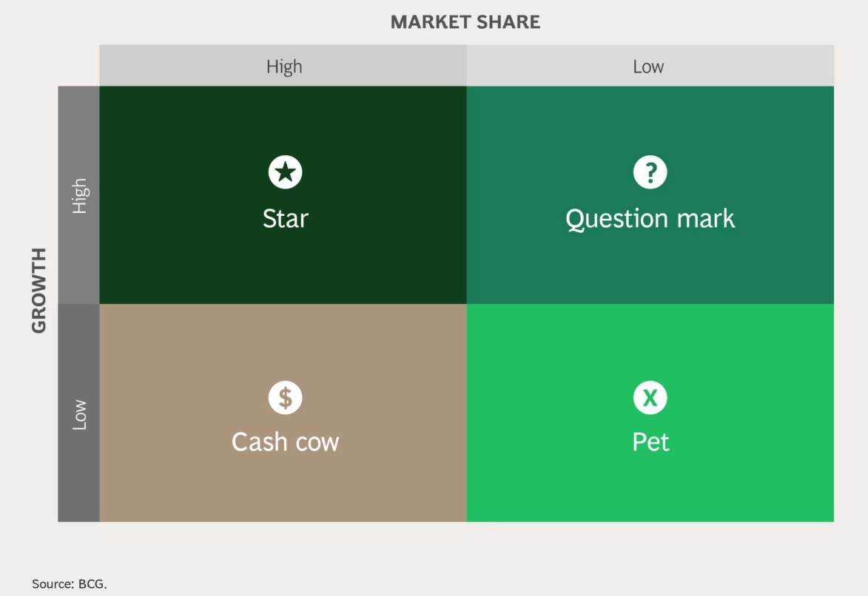
Task: Click the MARKET SHARE axis title
Action: click(465, 22)
